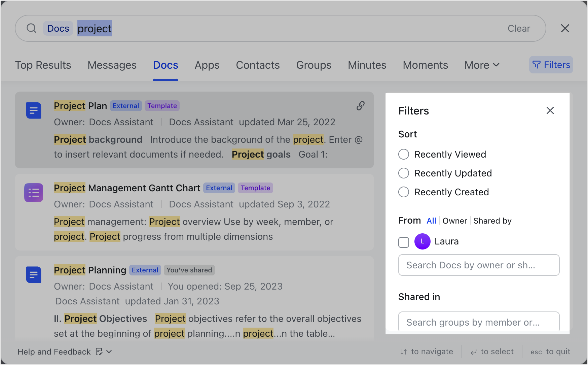Filter From by Owner
This screenshot has width=588, height=365.
pyautogui.click(x=454, y=221)
